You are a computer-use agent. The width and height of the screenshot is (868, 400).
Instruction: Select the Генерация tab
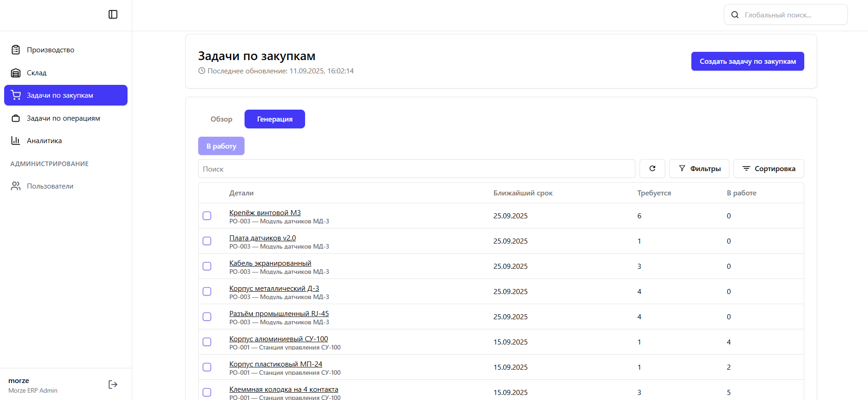[274, 119]
